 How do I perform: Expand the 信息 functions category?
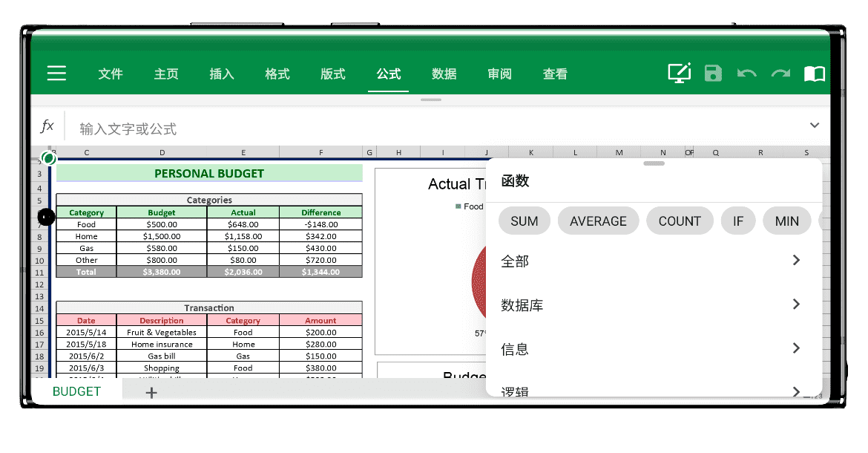click(653, 348)
